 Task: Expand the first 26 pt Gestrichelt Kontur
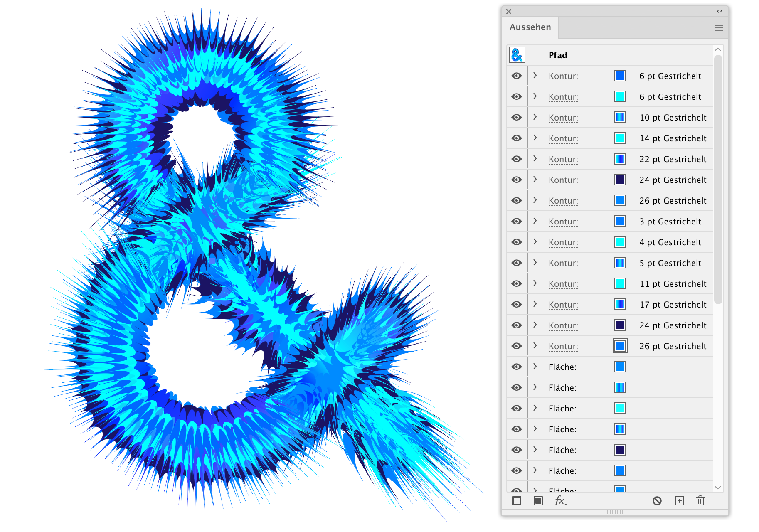[535, 200]
